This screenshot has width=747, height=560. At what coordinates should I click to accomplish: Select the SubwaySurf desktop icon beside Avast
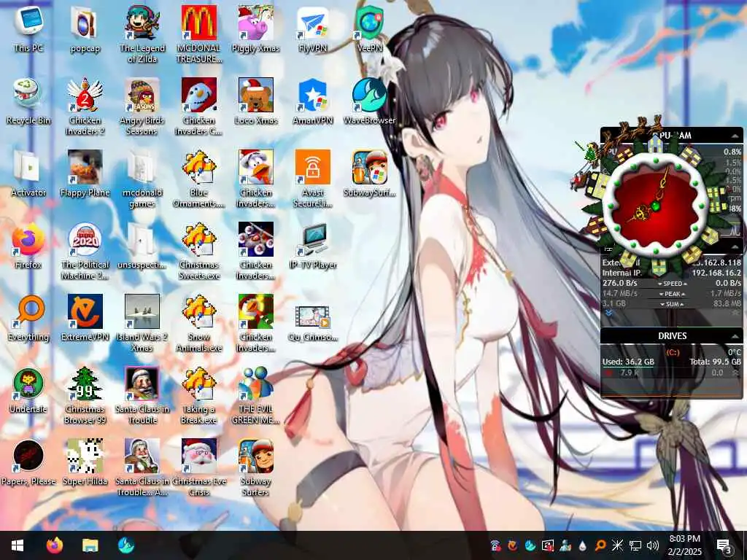point(370,174)
